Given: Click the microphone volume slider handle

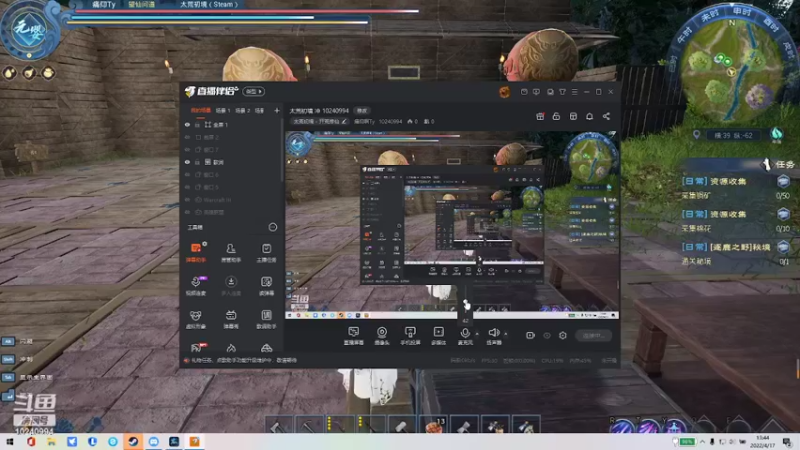Looking at the screenshot, I should click(x=466, y=304).
